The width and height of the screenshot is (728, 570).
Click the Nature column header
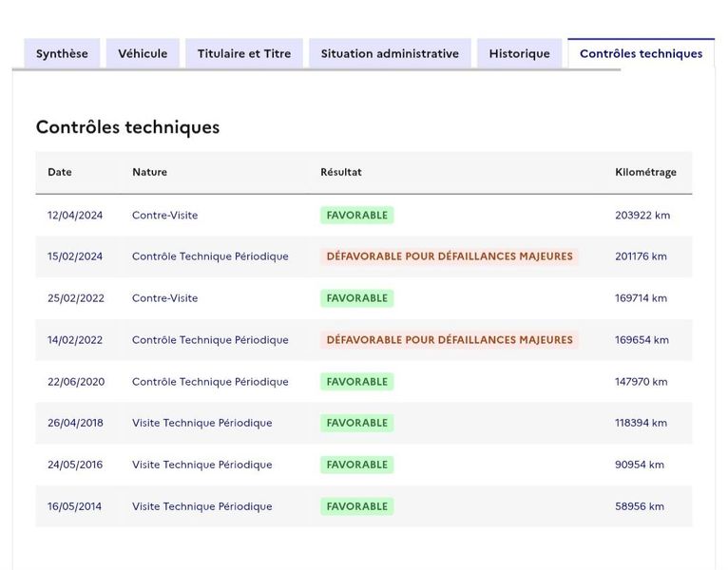[149, 172]
